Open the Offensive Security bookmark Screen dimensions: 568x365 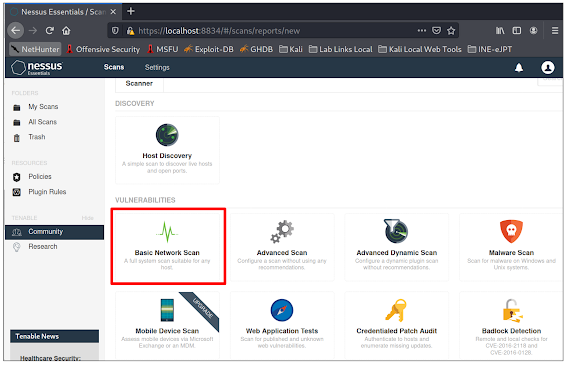coord(103,49)
